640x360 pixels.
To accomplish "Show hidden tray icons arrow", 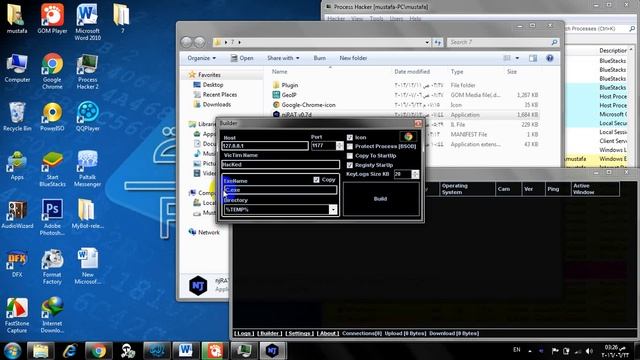I will coord(530,351).
